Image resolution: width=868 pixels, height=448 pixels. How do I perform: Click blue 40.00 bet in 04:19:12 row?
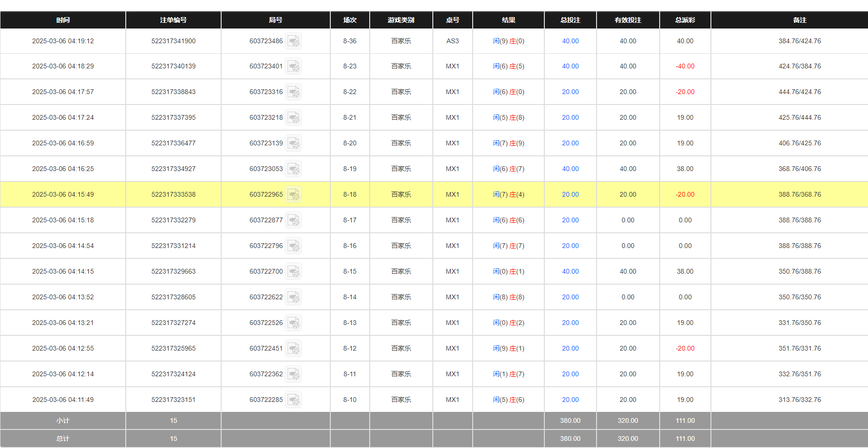point(570,41)
